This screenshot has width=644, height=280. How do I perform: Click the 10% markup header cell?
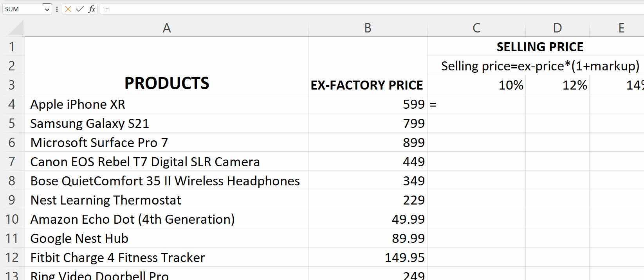click(x=476, y=85)
